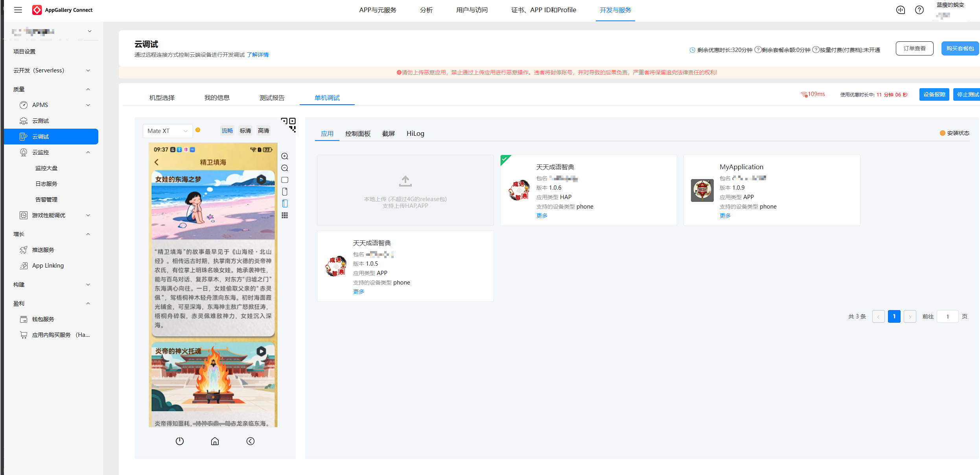Click the zoom in magnifier icon
The height and width of the screenshot is (475, 980).
pos(285,156)
